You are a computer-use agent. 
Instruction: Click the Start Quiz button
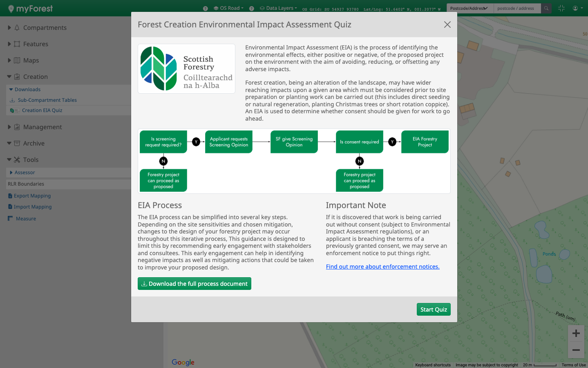coord(433,310)
